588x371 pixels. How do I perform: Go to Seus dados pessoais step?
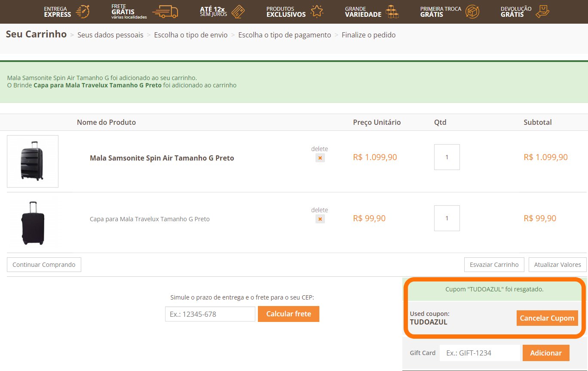pos(110,35)
